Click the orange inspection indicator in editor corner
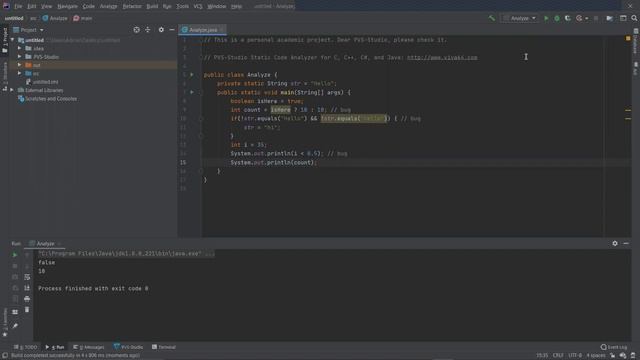 point(628,38)
